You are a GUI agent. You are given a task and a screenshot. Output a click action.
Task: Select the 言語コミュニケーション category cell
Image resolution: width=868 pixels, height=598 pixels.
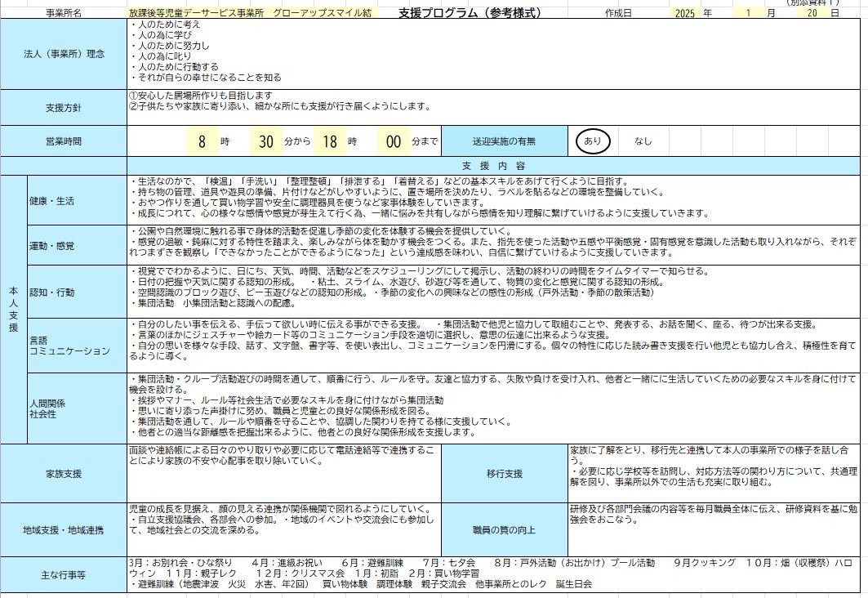(x=77, y=346)
